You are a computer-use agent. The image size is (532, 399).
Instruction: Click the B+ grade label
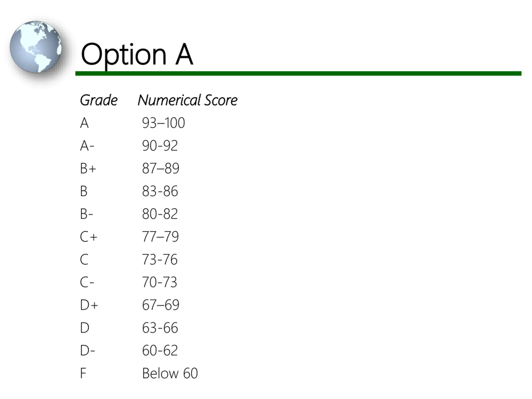88,168
